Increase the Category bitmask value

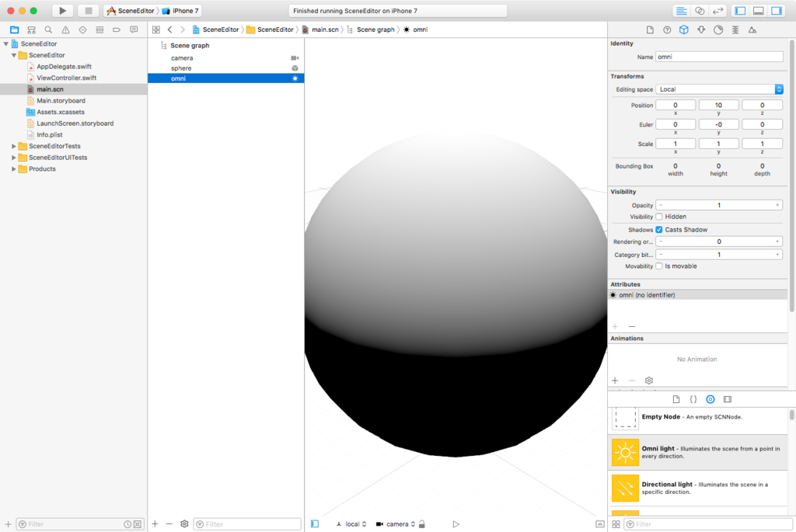(777, 255)
